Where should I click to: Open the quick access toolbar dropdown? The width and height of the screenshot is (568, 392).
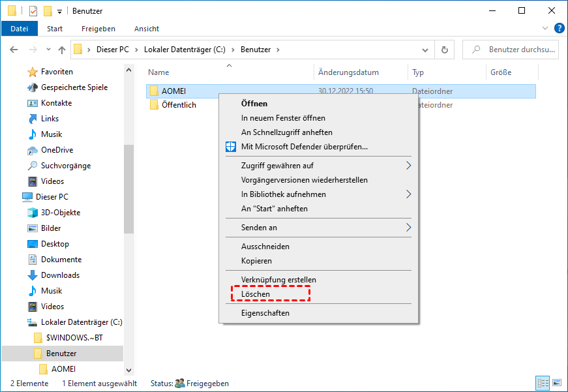pos(59,12)
